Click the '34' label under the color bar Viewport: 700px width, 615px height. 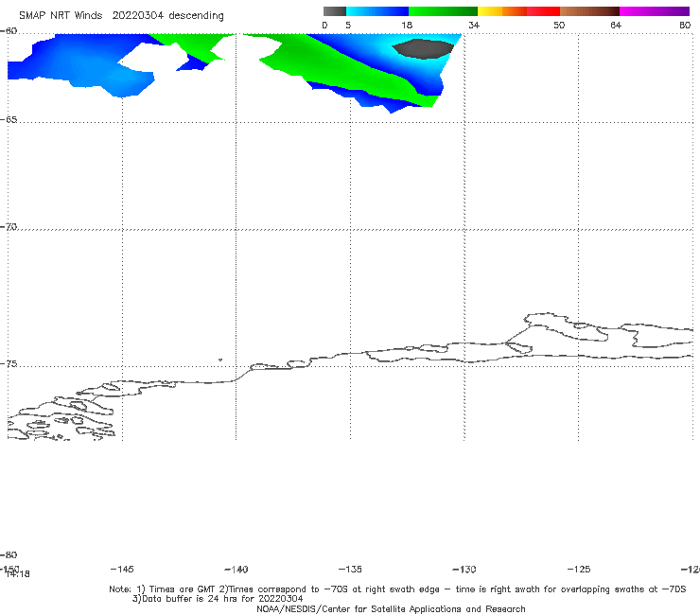(474, 26)
